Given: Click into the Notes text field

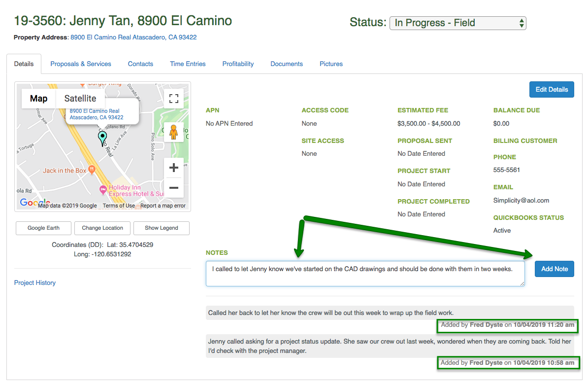Looking at the screenshot, I should click(x=365, y=274).
